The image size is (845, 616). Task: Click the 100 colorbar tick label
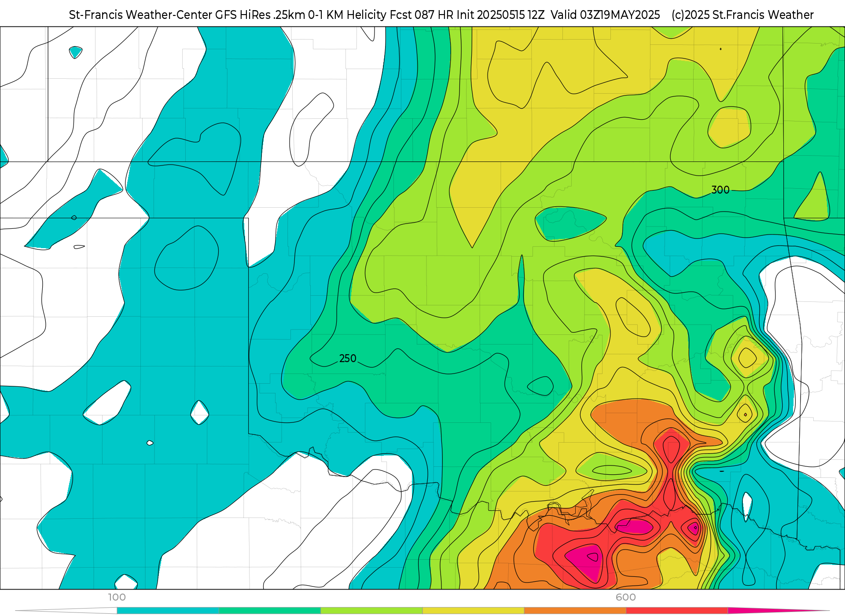(117, 597)
